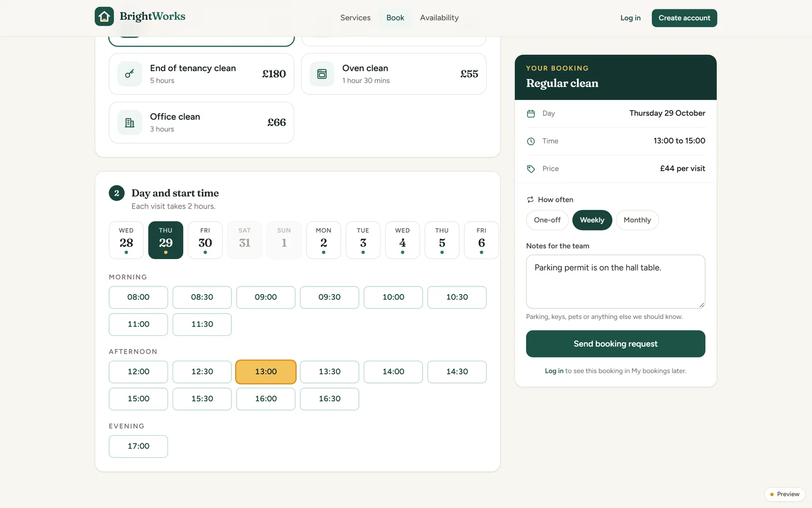Pick the 12:00 afternoon slot
812x508 pixels.
138,372
